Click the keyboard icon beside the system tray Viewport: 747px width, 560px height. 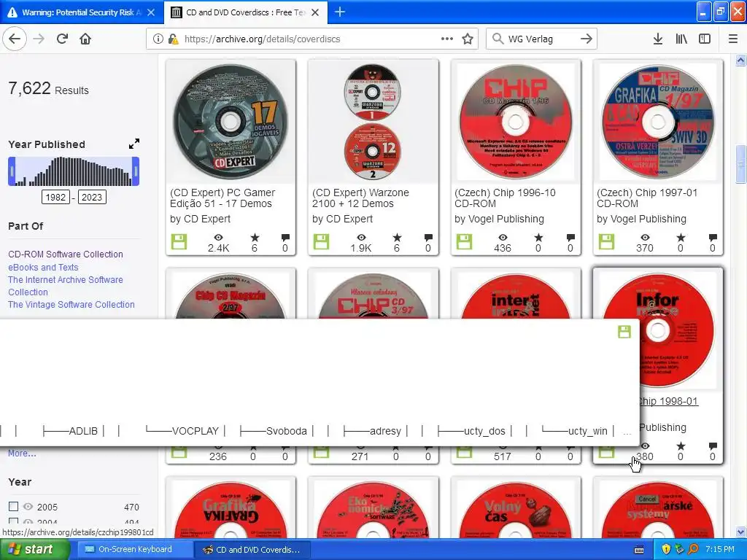tap(639, 550)
